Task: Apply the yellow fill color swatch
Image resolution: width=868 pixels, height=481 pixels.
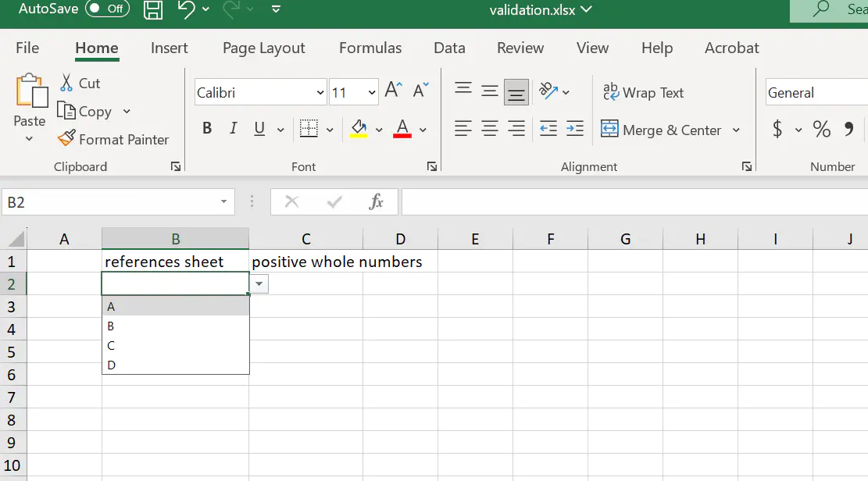Action: point(359,129)
